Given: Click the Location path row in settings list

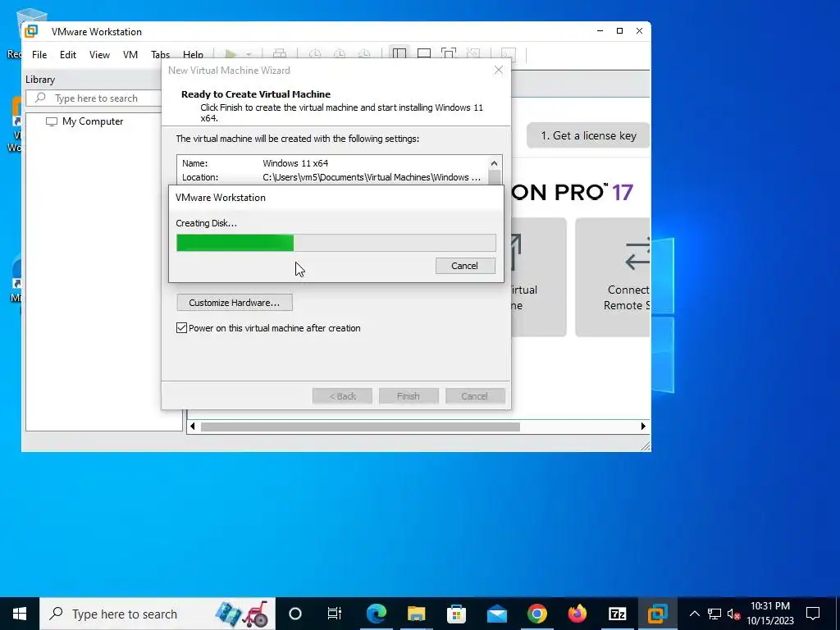Looking at the screenshot, I should (x=332, y=177).
